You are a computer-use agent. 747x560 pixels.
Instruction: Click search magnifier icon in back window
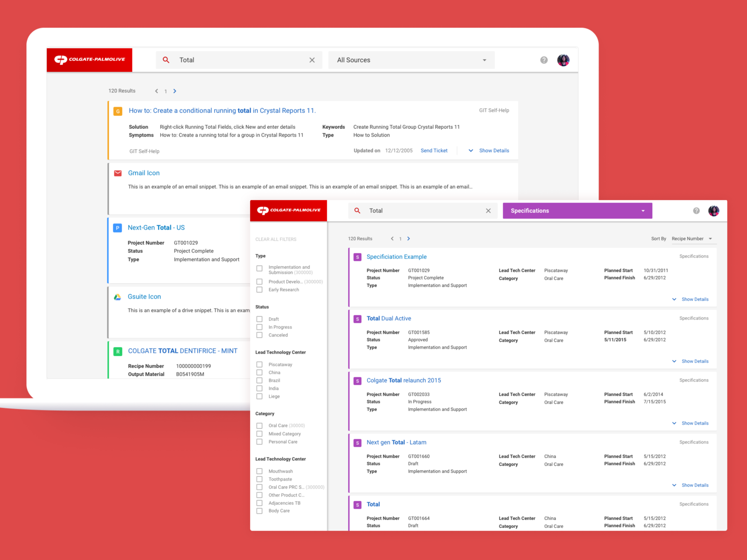166,60
